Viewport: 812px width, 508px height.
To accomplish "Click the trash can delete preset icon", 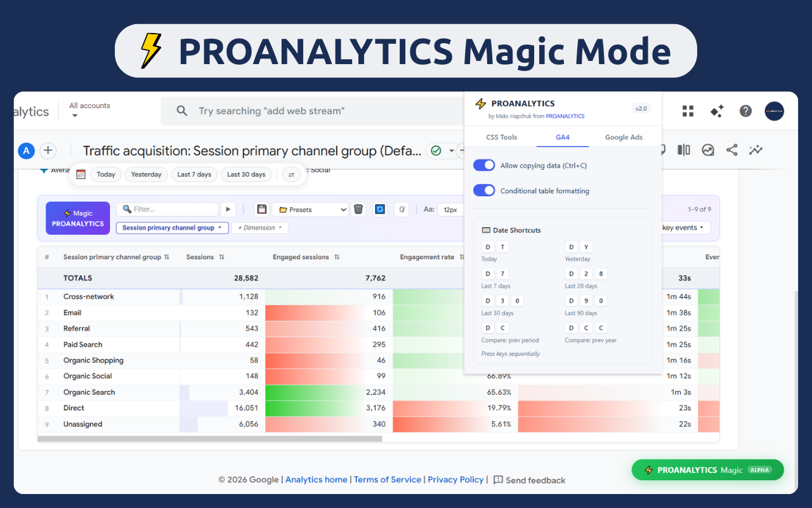I will coord(358,209).
